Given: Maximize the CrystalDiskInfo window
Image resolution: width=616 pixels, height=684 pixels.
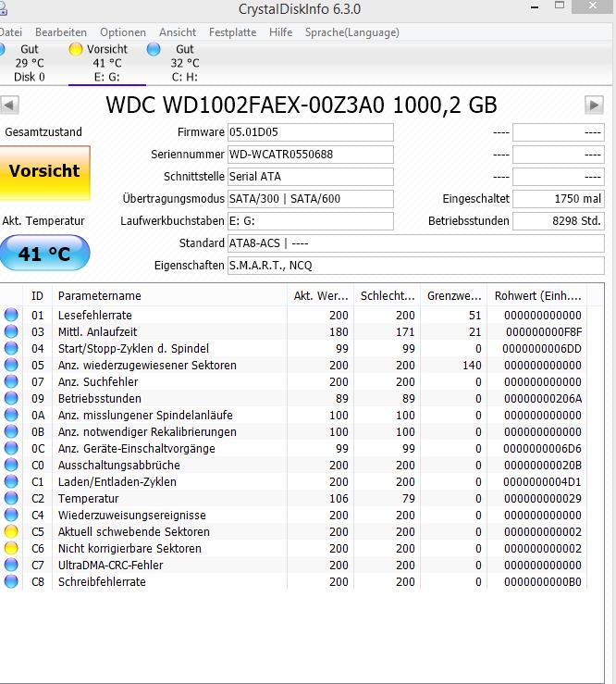Looking at the screenshot, I should (560, 6).
